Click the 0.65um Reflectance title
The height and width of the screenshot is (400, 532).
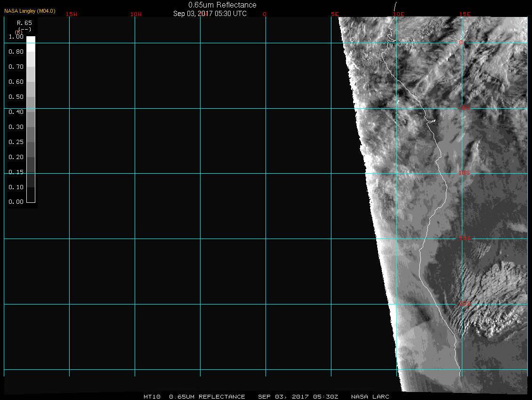coord(222,5)
